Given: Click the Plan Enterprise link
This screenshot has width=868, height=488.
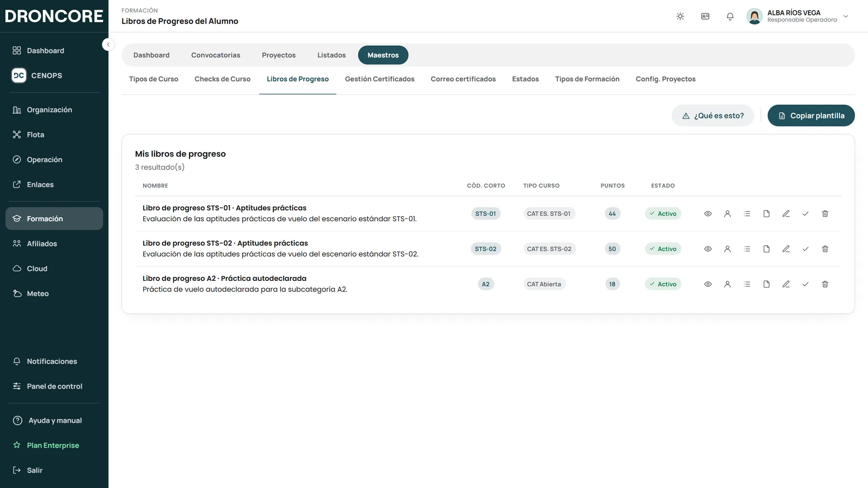Looking at the screenshot, I should pos(54,446).
